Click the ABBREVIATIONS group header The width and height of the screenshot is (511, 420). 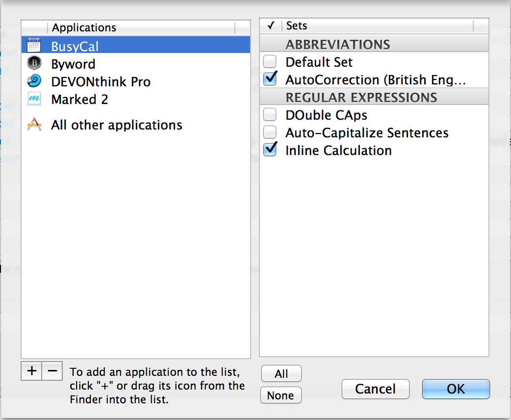tap(374, 44)
